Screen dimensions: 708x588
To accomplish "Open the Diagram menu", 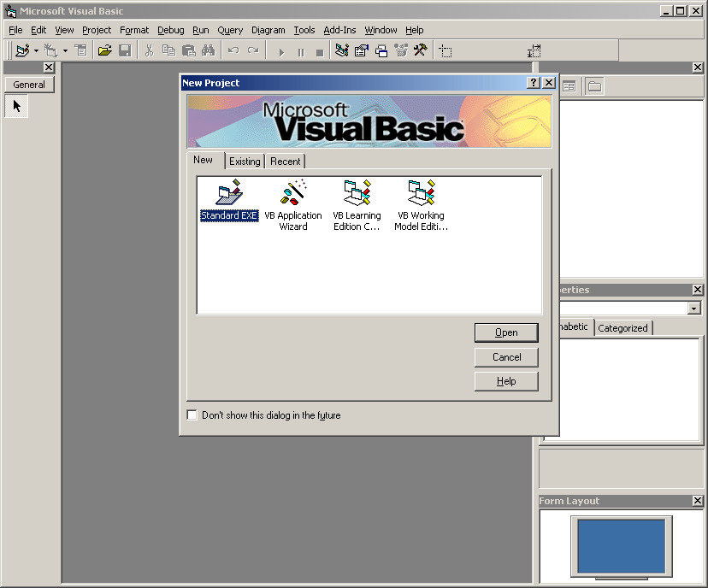I will (268, 30).
